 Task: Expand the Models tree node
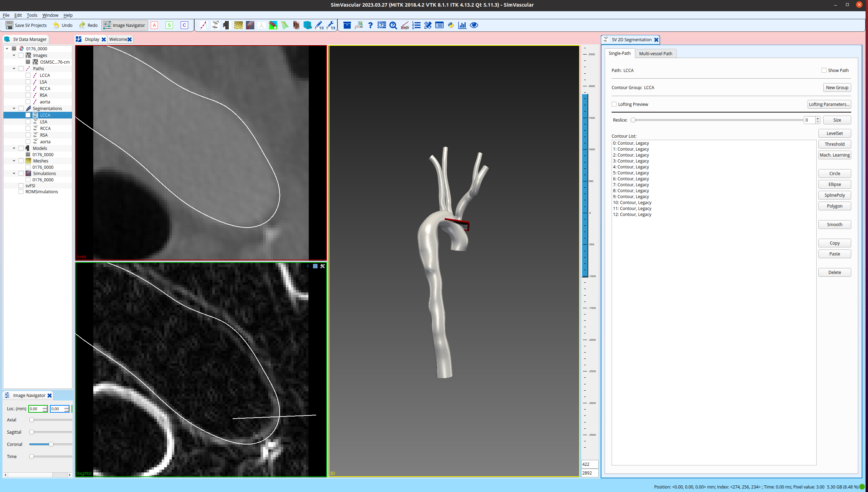14,148
